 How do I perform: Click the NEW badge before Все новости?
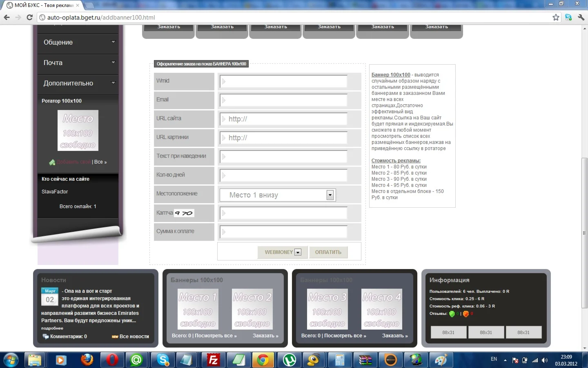(115, 337)
